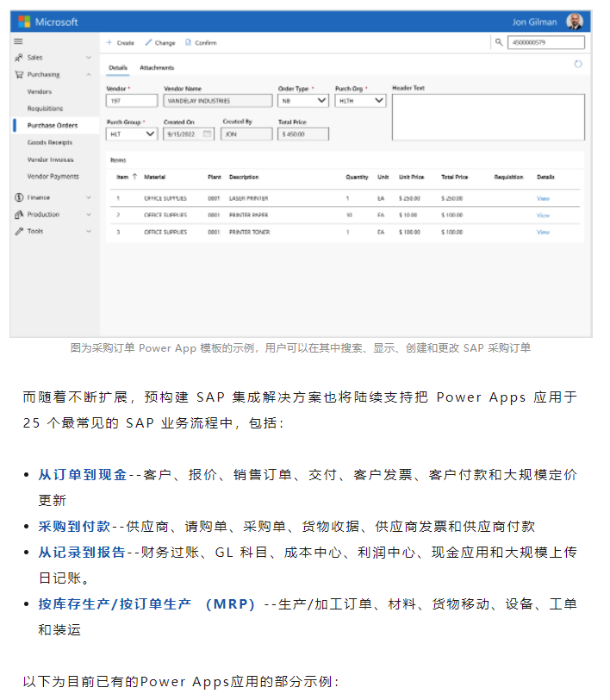The width and height of the screenshot is (610, 700).
Task: Collapse the Purchasing section chevron
Action: [89, 74]
